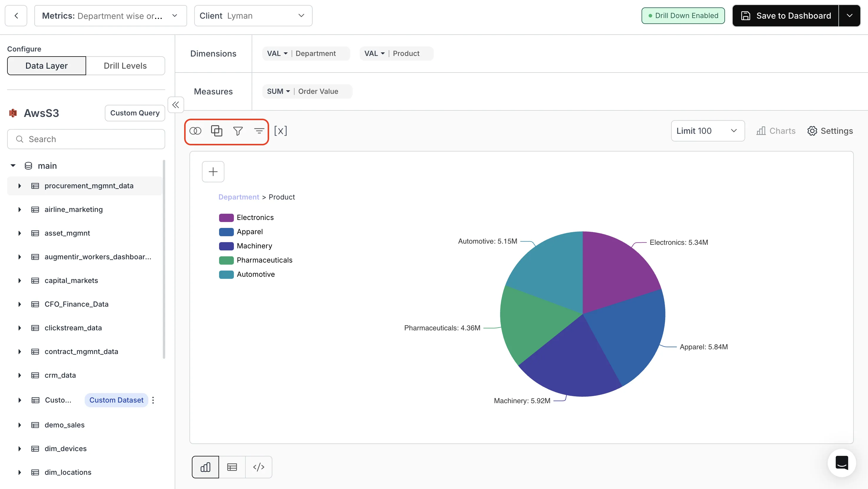
Task: Expand the procurement_mgmnt_data table
Action: point(20,186)
